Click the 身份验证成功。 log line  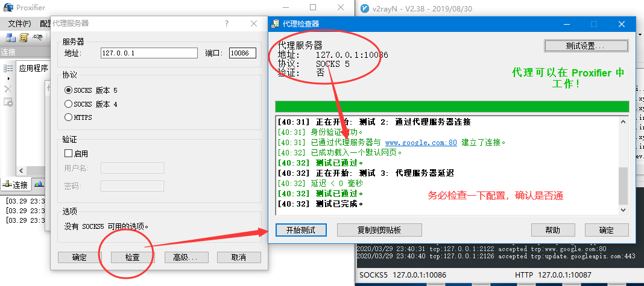coord(320,132)
